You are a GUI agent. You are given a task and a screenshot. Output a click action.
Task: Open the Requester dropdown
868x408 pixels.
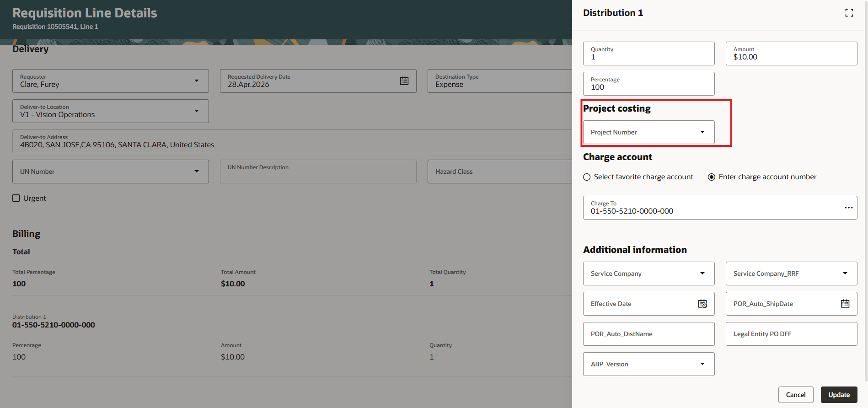(x=197, y=81)
